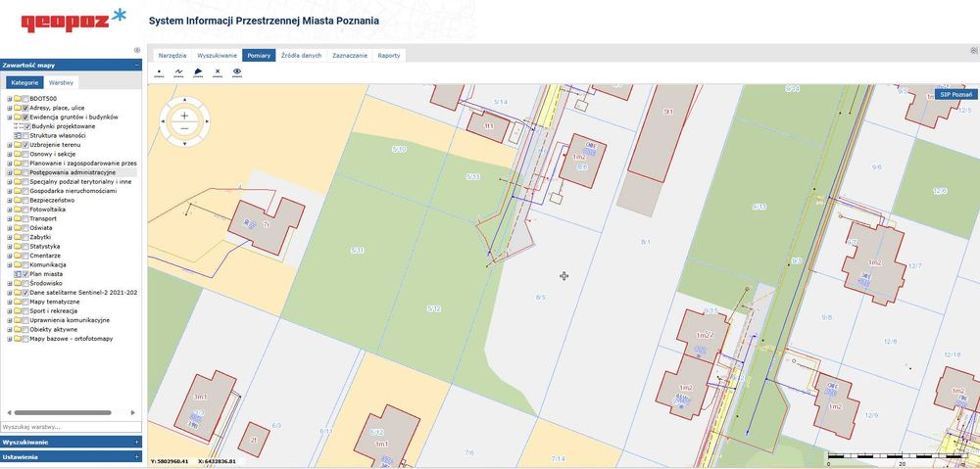This screenshot has width=980, height=469.
Task: Select the polygon area measurement tool
Action: click(198, 73)
